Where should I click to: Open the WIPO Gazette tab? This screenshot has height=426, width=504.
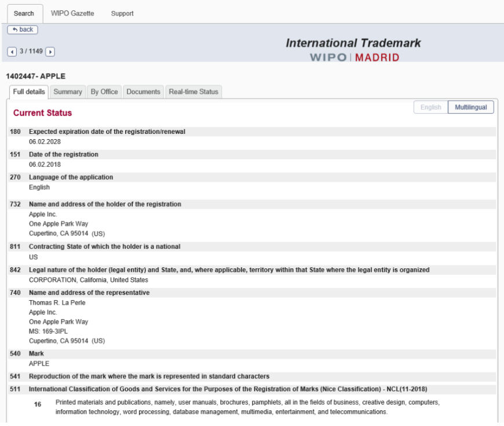coord(72,13)
